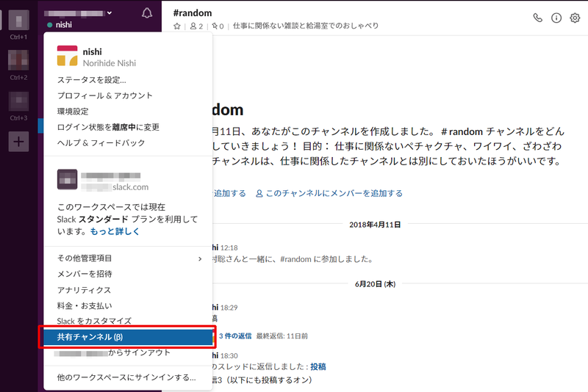Open 環境設定 preferences
Screen dimensions: 588x392
tap(73, 111)
